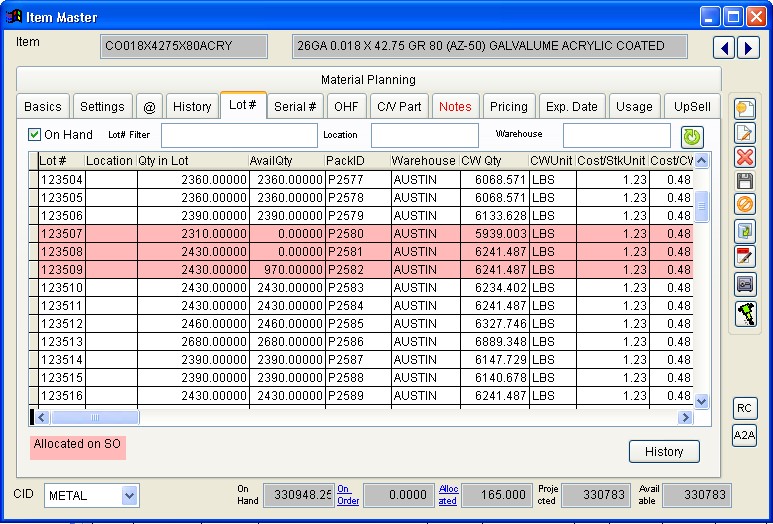
Task: Click the floppy disk Save icon
Action: click(744, 181)
